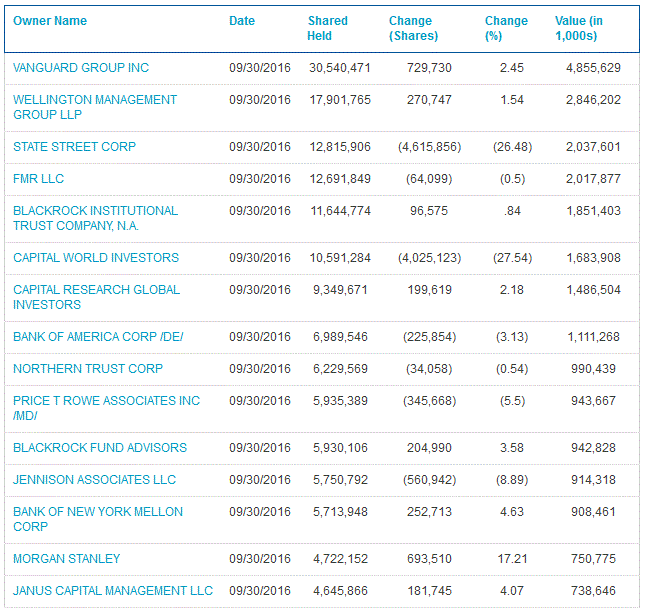
Task: Select percent change 4.63
Action: [512, 512]
